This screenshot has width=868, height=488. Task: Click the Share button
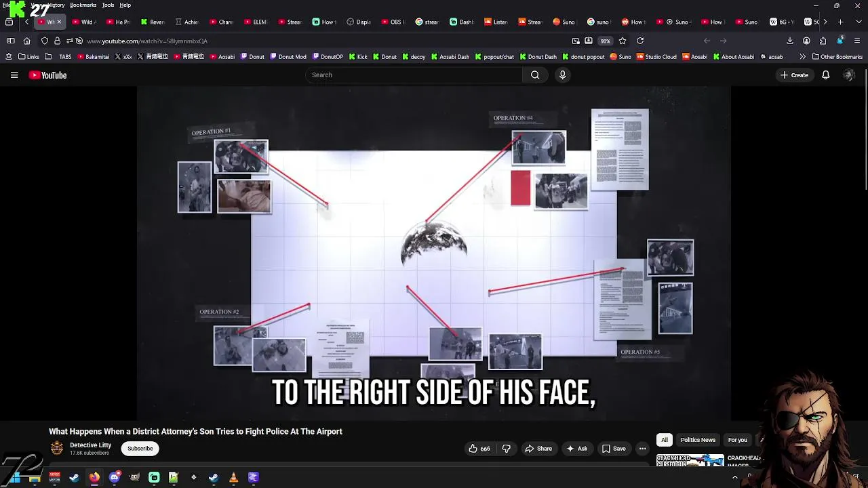(538, 449)
